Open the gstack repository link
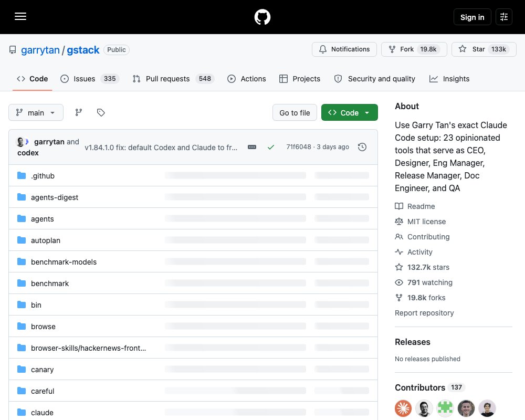This screenshot has height=420, width=525. 83,50
